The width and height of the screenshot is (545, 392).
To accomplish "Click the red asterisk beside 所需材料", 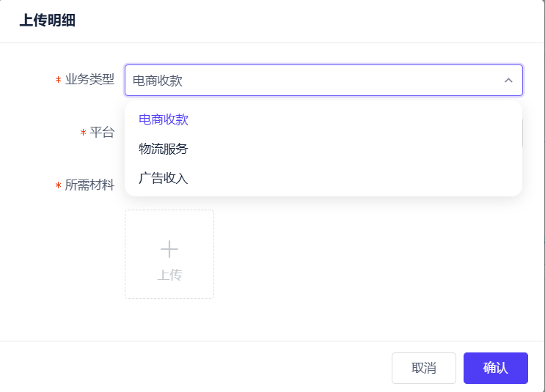I will tap(58, 186).
